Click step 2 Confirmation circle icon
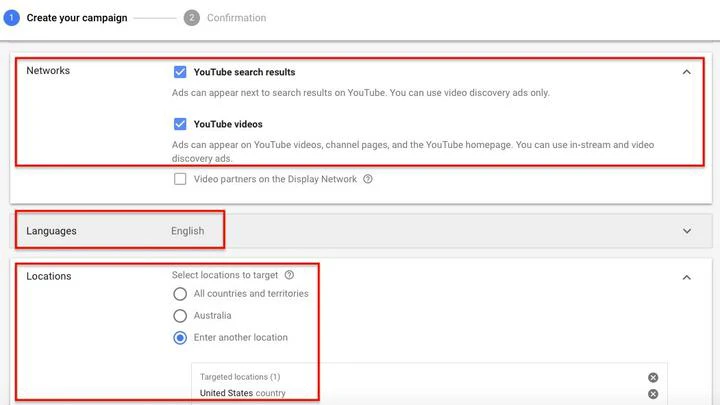The width and height of the screenshot is (720, 405). click(191, 18)
